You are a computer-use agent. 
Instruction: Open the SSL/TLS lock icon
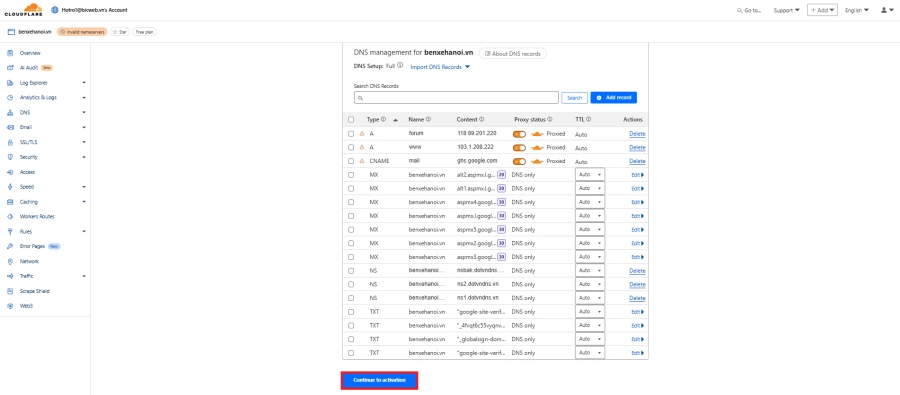pyautogui.click(x=10, y=142)
